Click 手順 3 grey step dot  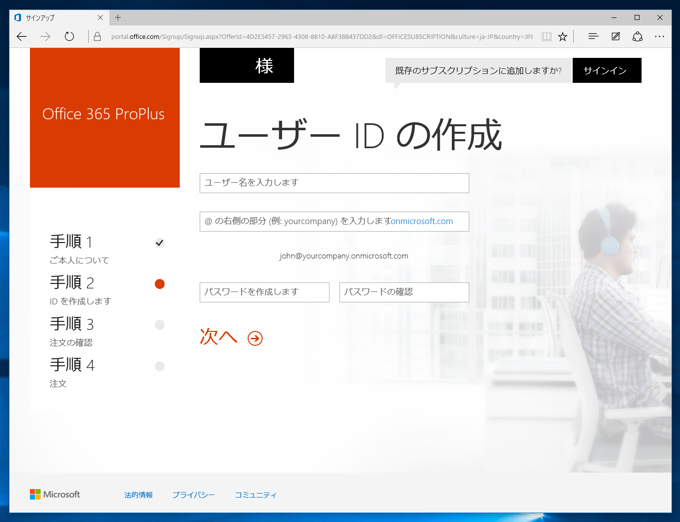[x=160, y=325]
